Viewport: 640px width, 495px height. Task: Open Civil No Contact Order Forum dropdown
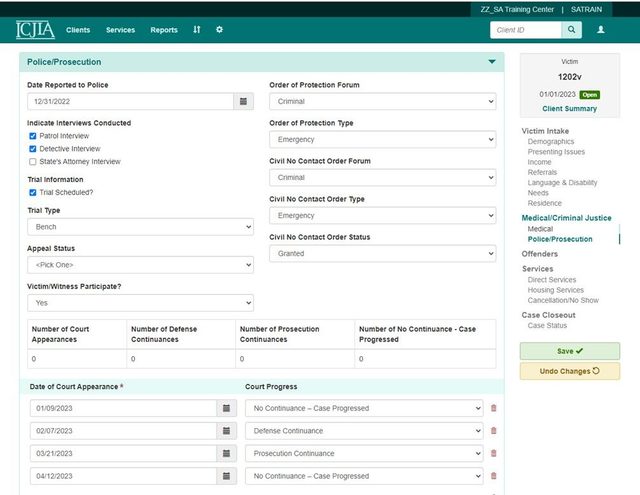(382, 178)
